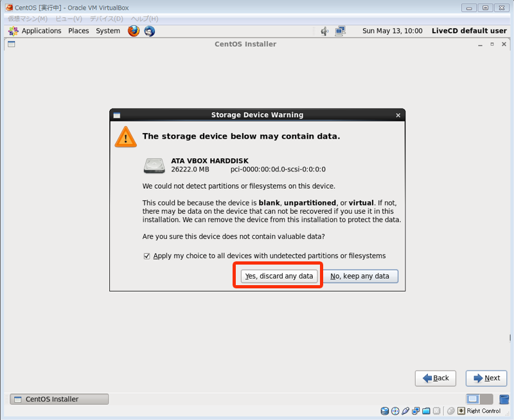Screen dimensions: 514x420
Task: Open VirtualBox デバイス(D) menu
Action: point(107,19)
